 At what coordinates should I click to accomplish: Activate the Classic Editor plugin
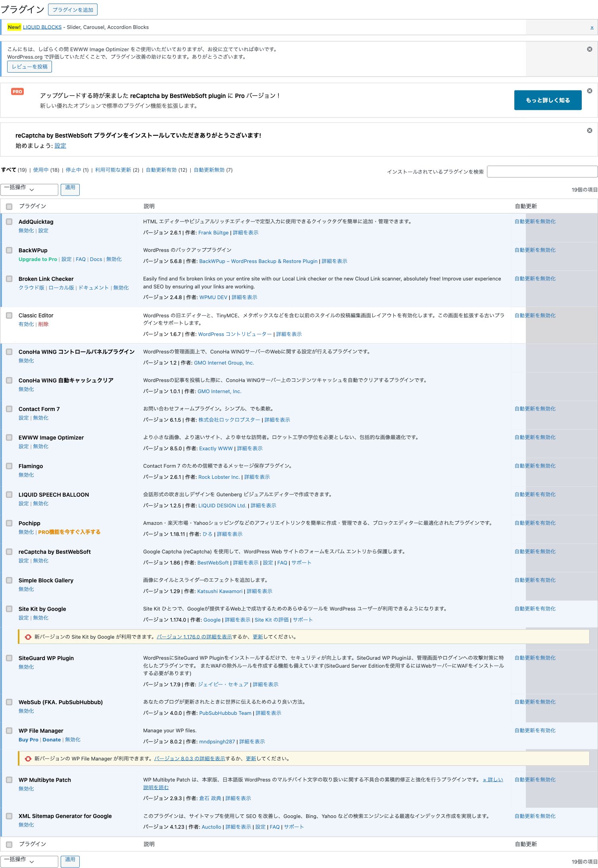26,324
